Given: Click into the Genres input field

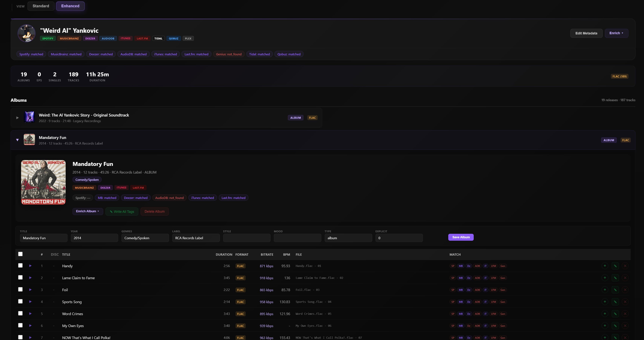Looking at the screenshot, I should tap(145, 238).
